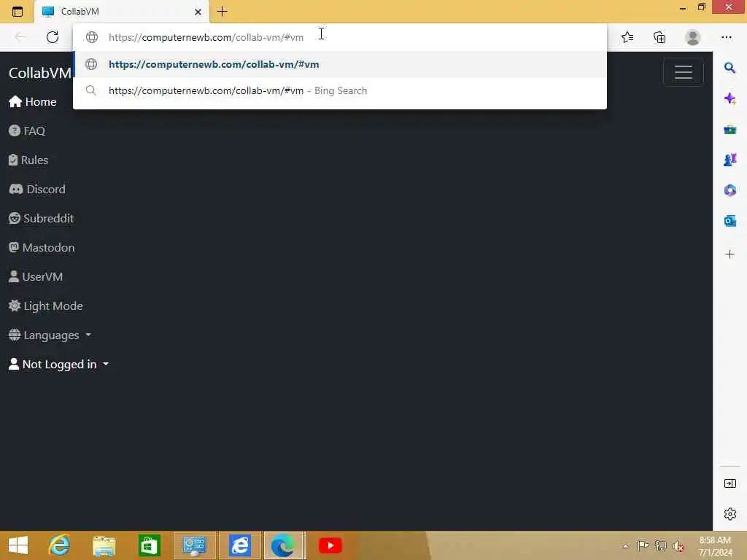
Task: Open the Windows Store taskbar icon
Action: (149, 545)
